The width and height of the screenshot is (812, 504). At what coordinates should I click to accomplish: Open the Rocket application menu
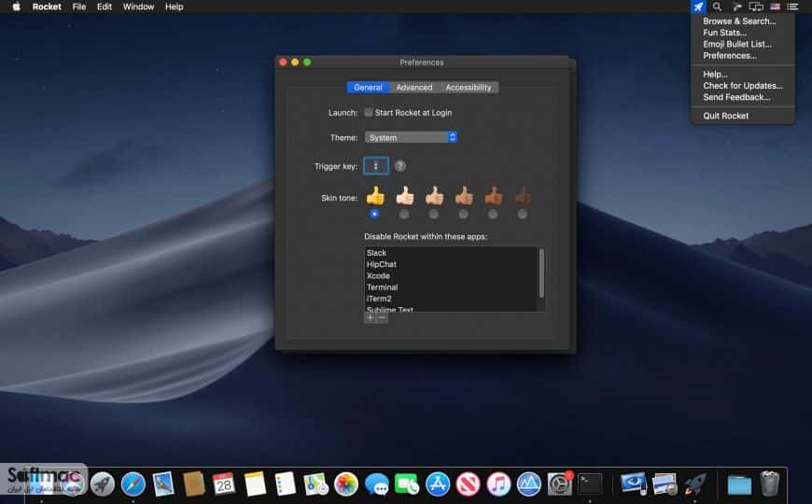pos(47,7)
